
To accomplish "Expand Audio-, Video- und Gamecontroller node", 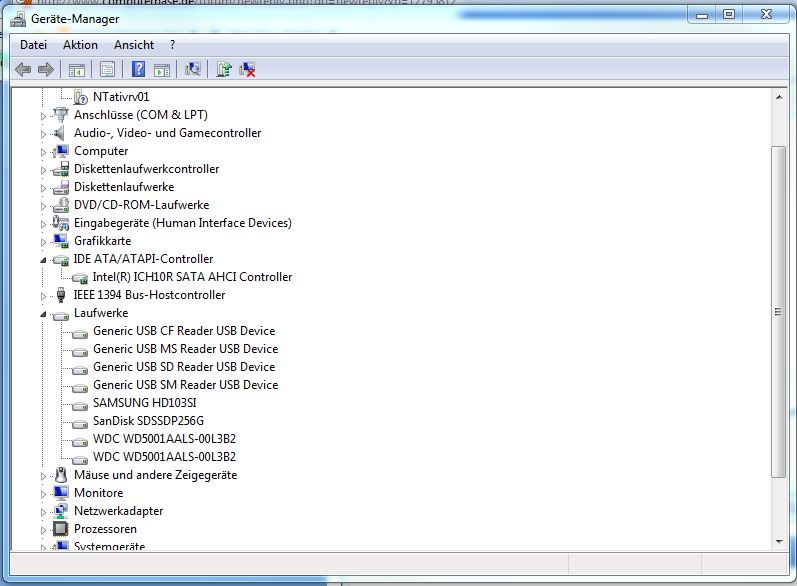I will (x=43, y=134).
